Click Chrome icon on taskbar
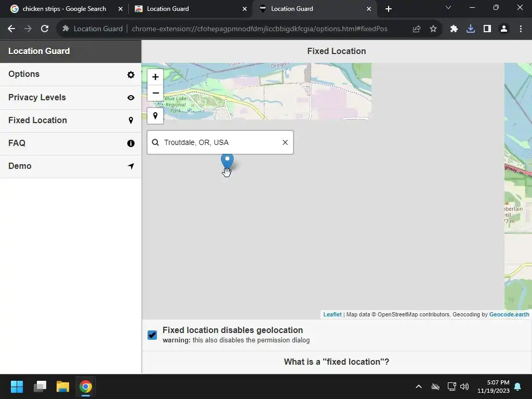This screenshot has width=532, height=399. [x=86, y=387]
